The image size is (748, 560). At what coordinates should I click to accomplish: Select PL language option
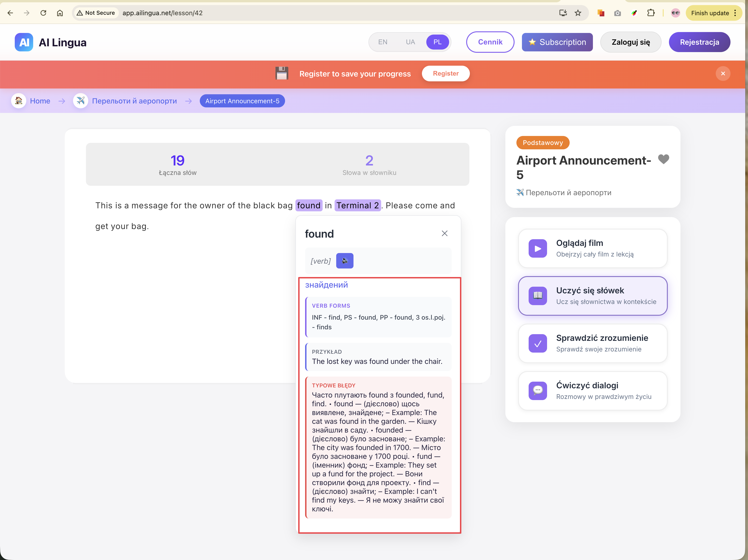click(437, 42)
